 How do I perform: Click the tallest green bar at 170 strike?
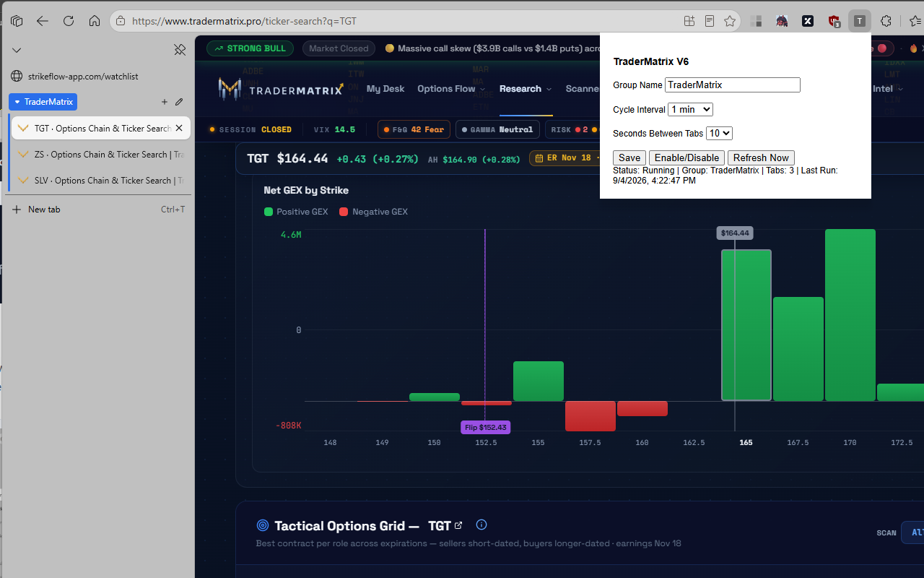tap(850, 315)
